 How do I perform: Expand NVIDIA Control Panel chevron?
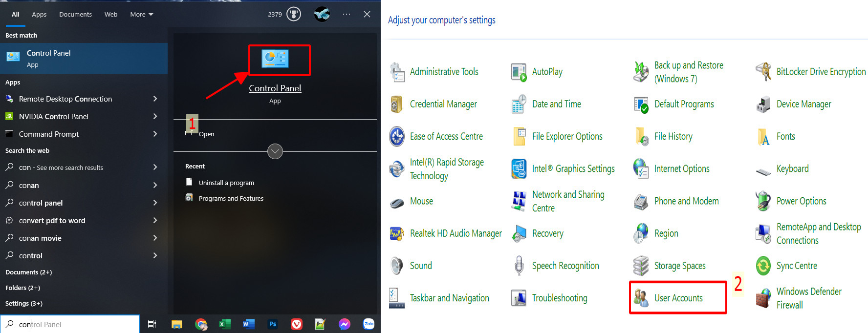click(155, 116)
